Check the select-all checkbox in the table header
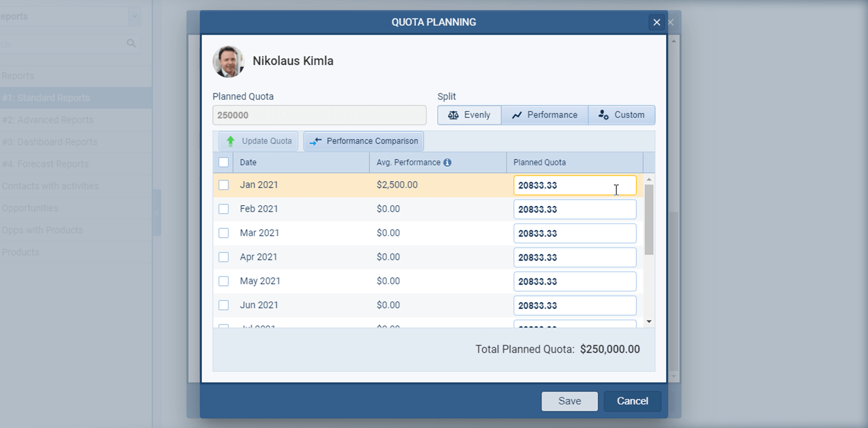The width and height of the screenshot is (868, 428). [224, 162]
